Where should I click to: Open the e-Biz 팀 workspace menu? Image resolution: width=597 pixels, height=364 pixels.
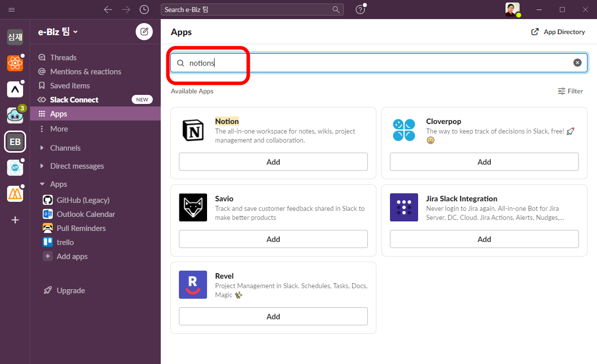point(58,32)
